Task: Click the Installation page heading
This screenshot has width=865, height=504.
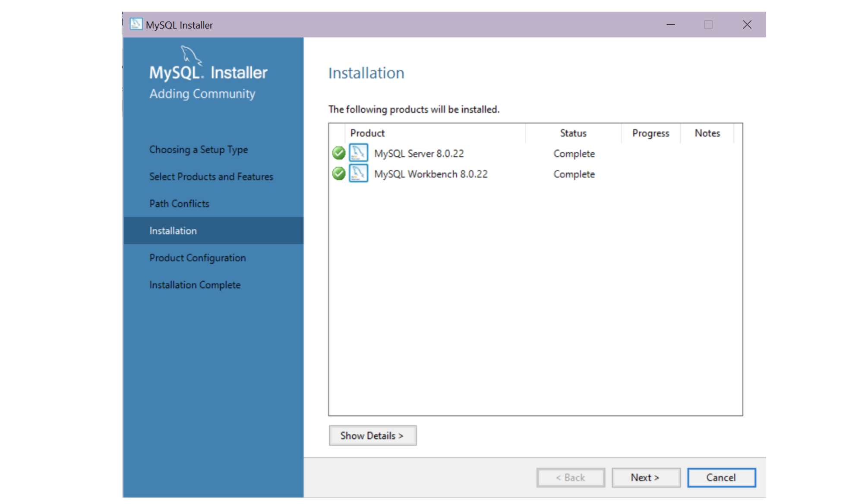Action: (366, 73)
